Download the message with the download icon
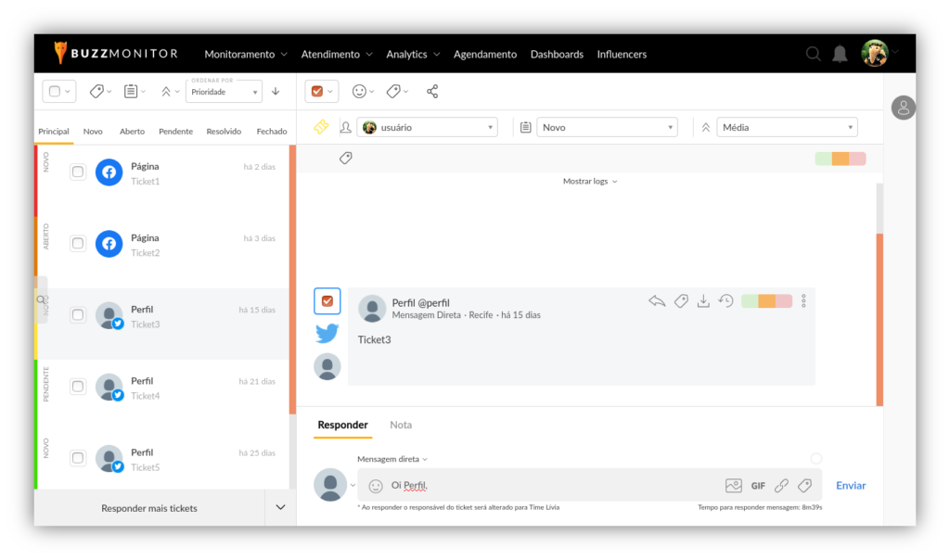 tap(703, 301)
